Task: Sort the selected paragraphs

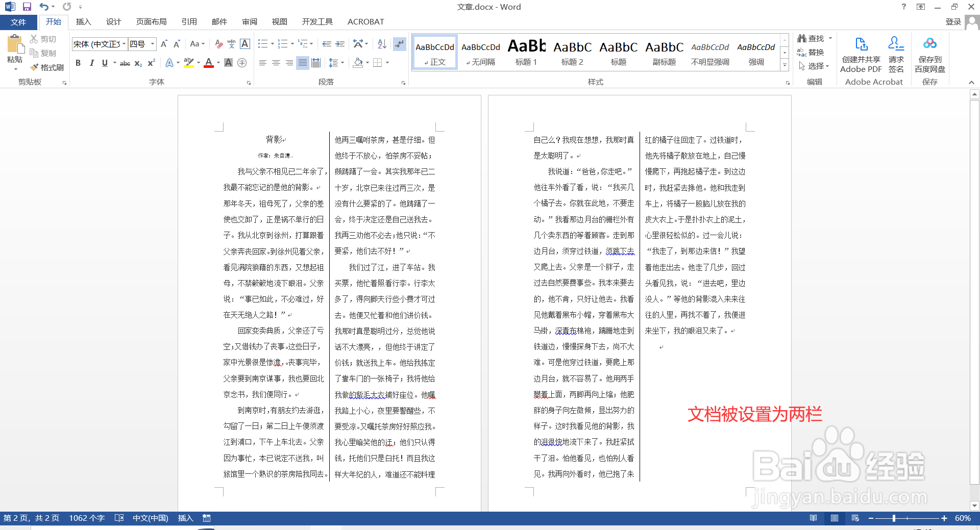Action: [382, 44]
